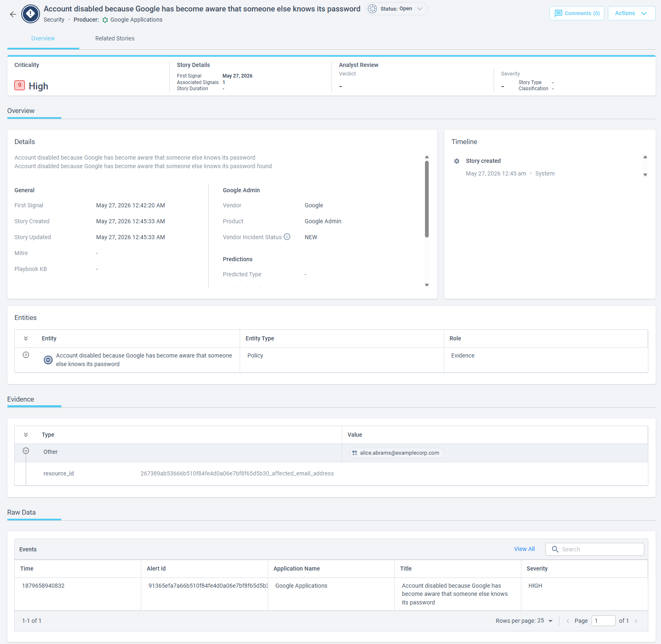Click the Evidence role cell

tap(546, 360)
